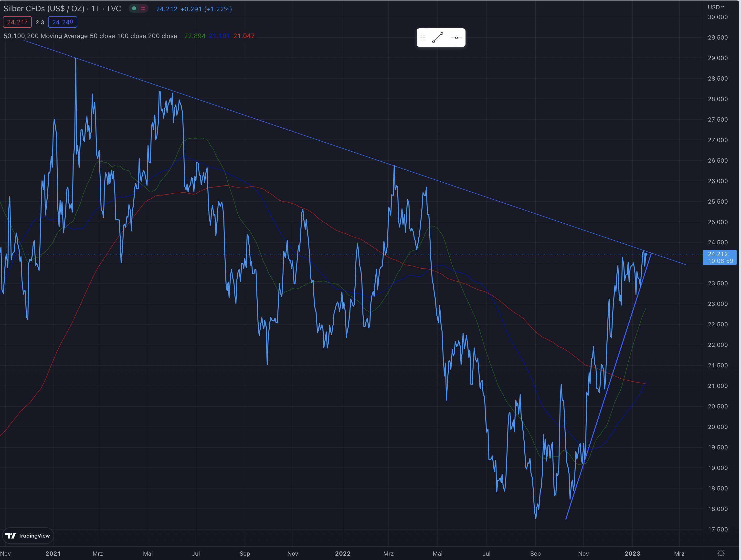
Task: Click the 2.3 spread value
Action: pyautogui.click(x=40, y=22)
